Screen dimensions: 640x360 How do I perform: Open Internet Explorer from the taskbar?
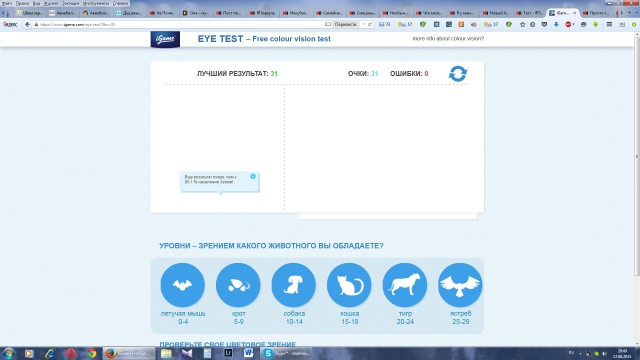(50, 353)
